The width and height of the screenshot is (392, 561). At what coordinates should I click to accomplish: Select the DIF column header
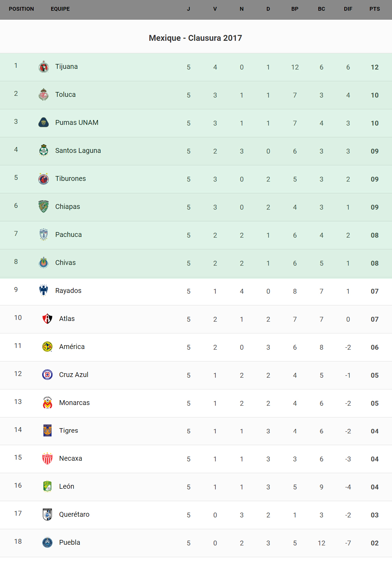click(348, 9)
